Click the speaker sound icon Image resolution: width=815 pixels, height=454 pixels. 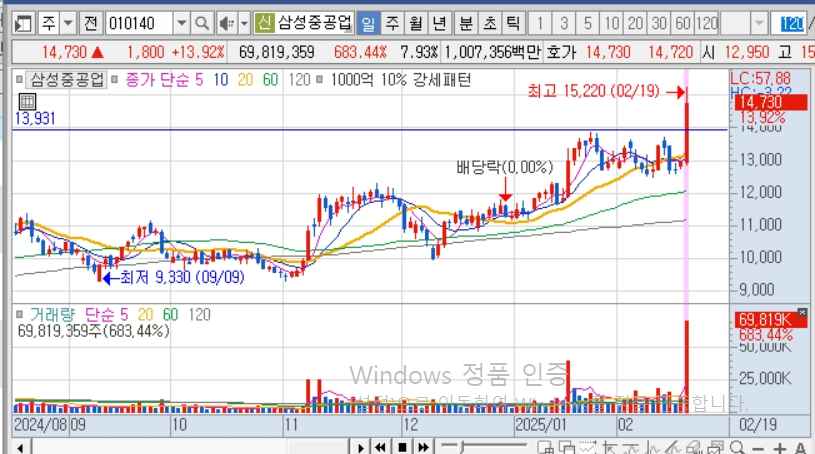pos(226,23)
